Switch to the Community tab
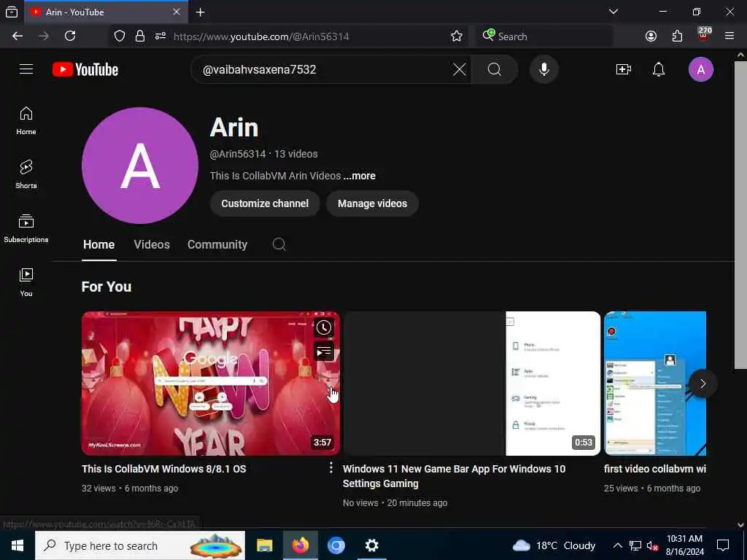The width and height of the screenshot is (747, 560). coord(217,244)
